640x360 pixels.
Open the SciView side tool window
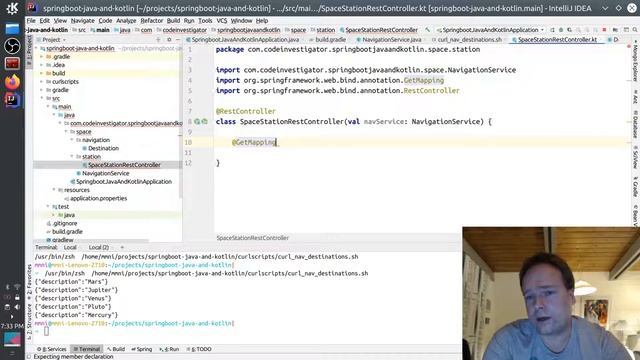point(636,157)
